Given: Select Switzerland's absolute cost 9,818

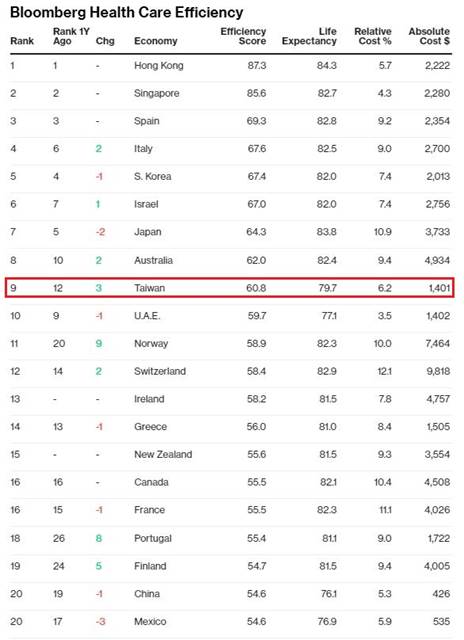Looking at the screenshot, I should coord(438,371).
